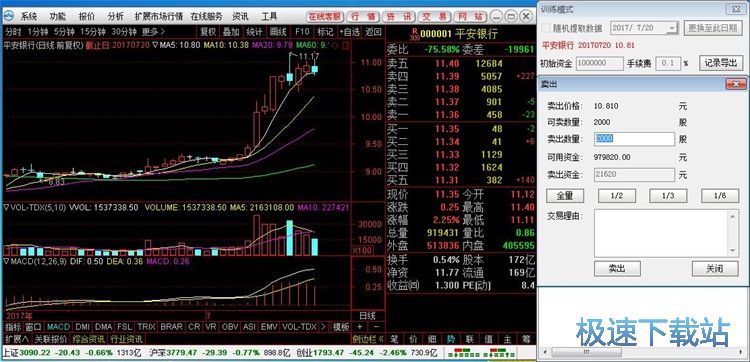
Task: Click the diamond icon beside MA60
Action: coord(335,46)
